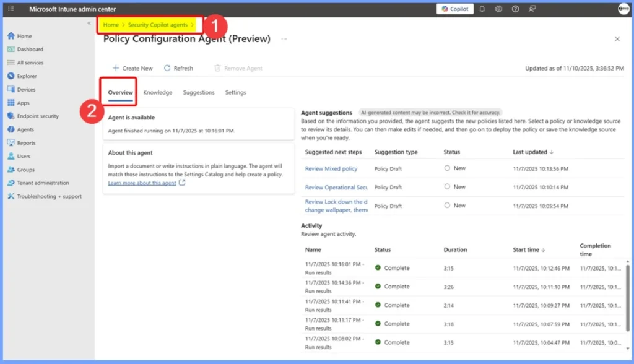
Task: Open the Agents section
Action: pos(25,129)
